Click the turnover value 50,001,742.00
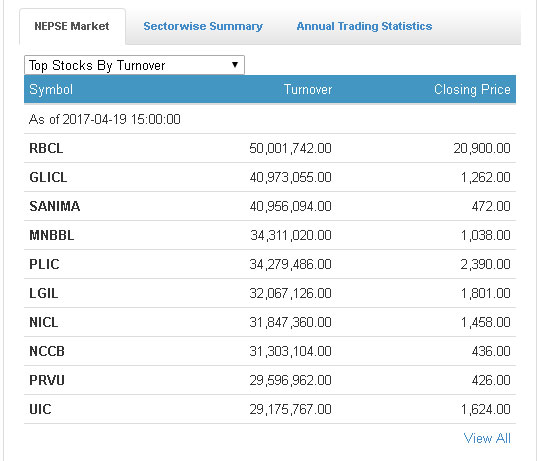This screenshot has height=461, width=537. point(290,148)
